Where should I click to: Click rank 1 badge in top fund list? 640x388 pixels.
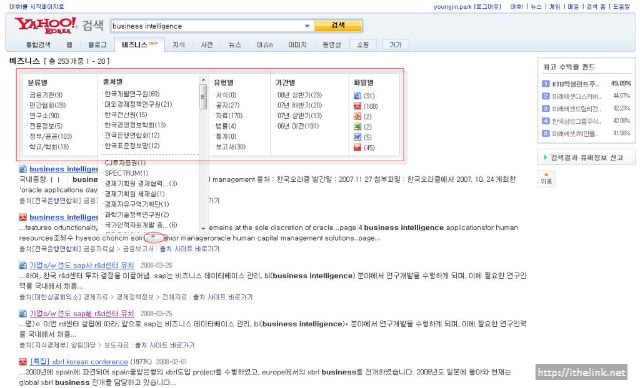coord(546,84)
